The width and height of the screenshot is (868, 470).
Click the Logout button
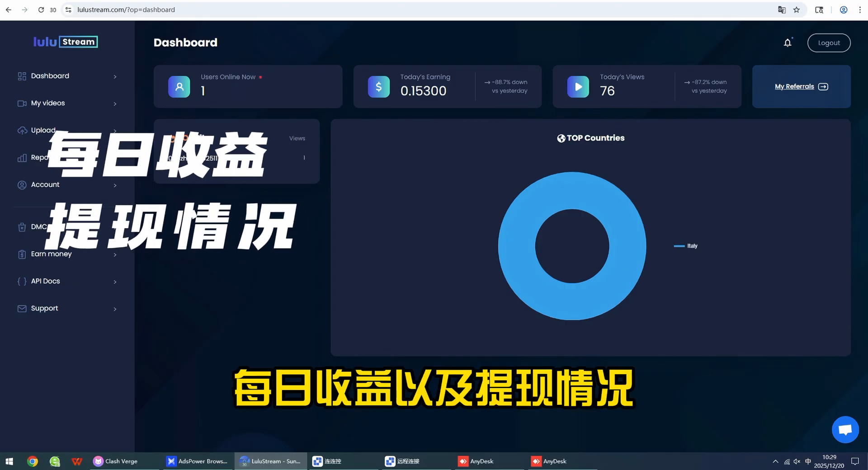coord(829,42)
